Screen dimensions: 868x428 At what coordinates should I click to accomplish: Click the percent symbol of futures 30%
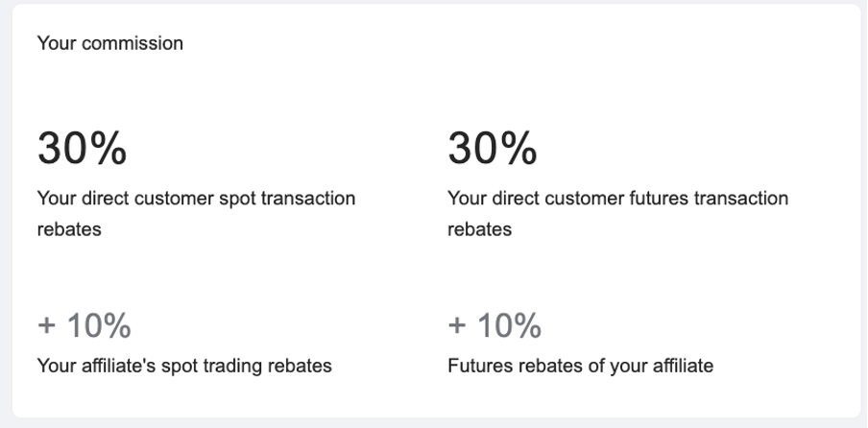(518, 148)
